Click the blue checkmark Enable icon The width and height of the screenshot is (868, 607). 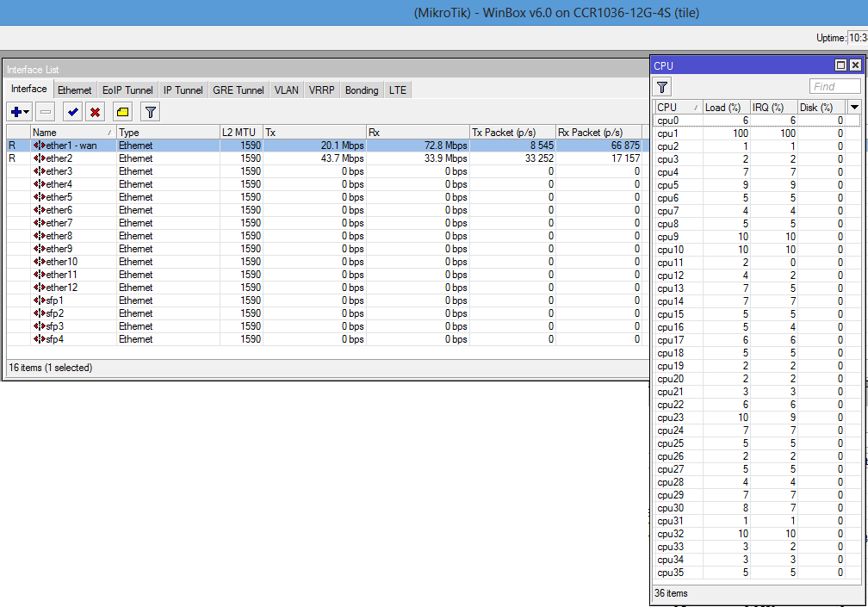point(72,112)
